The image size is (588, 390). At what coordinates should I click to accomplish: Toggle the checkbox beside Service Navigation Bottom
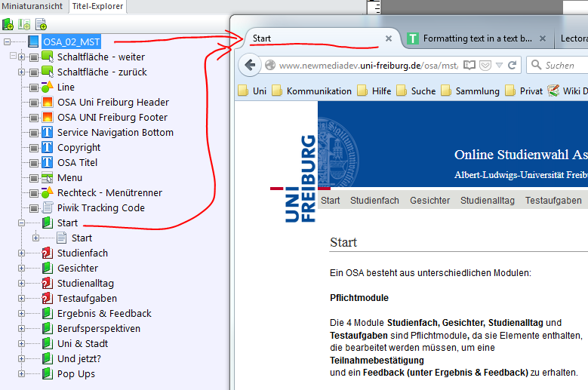34,133
